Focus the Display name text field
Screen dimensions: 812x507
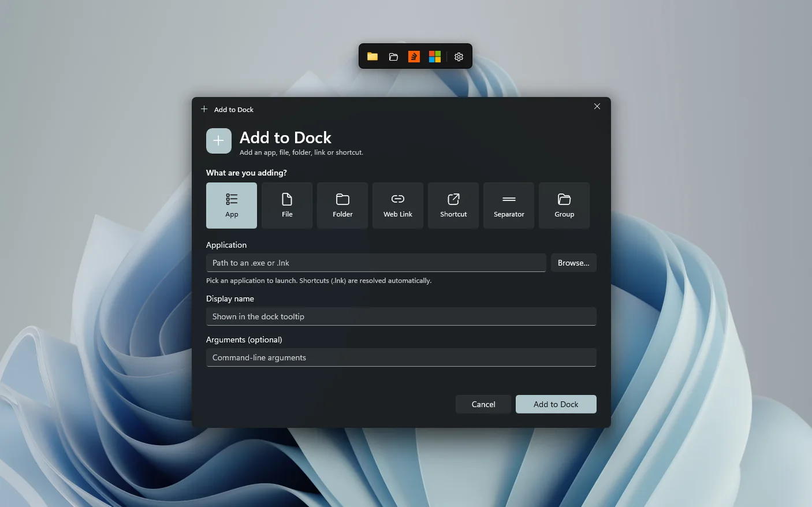point(401,316)
